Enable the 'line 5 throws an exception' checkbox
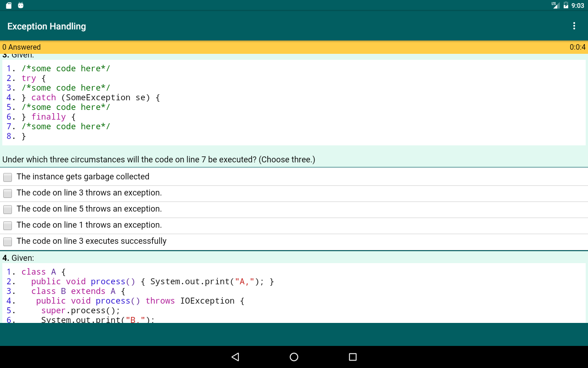Screen dimensions: 588x368 click(x=8, y=209)
